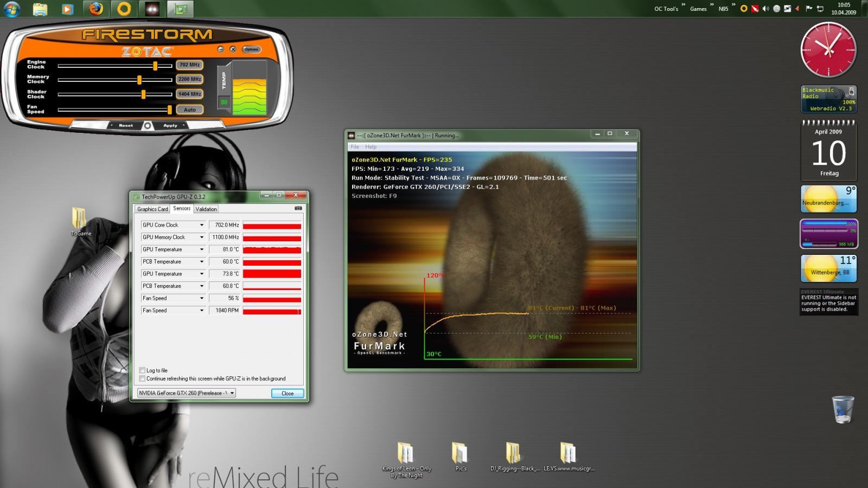
Task: Expand PCB Temperature dropdown showing 60.8 °C
Action: coord(201,286)
